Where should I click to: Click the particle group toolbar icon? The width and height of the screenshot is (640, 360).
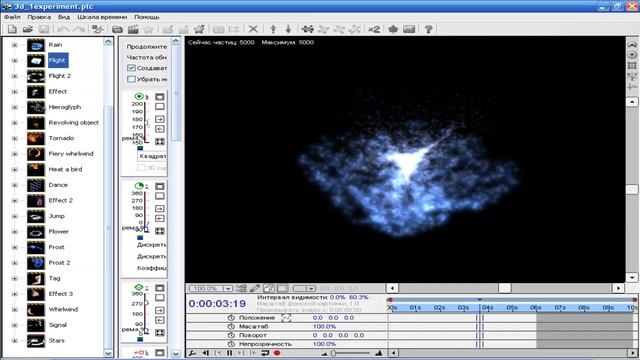point(308,29)
